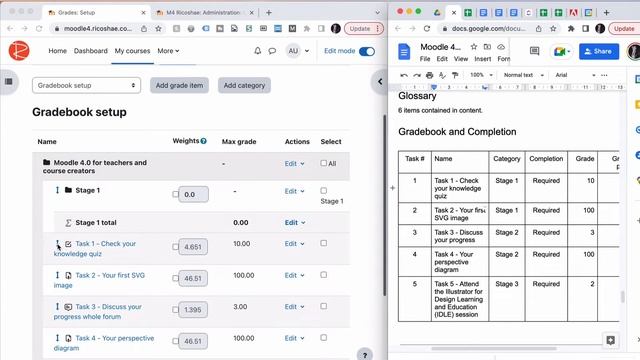Tick the Stage 1 weight override checkbox
This screenshot has width=640, height=360.
click(176, 194)
